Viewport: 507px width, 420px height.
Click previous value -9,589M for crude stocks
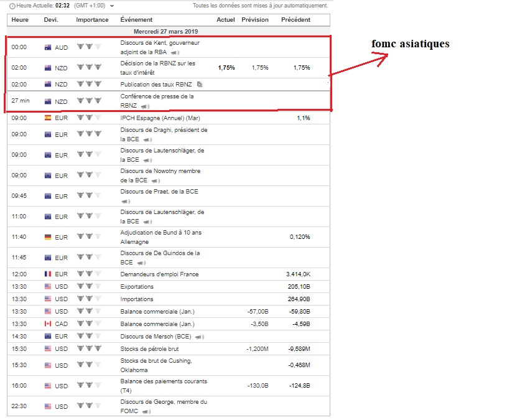(299, 349)
